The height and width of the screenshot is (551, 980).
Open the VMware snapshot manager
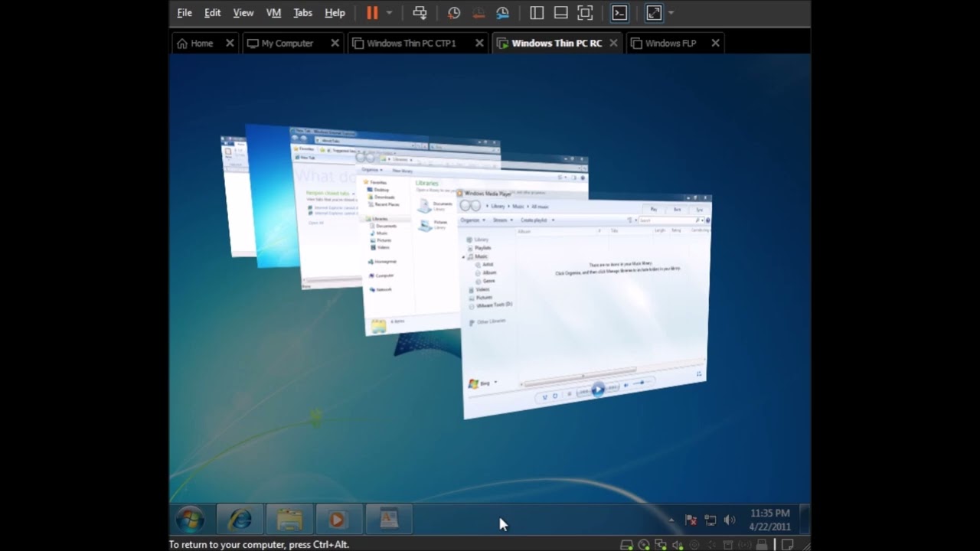click(502, 13)
